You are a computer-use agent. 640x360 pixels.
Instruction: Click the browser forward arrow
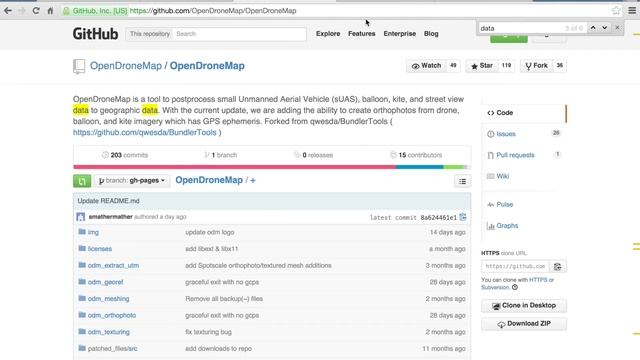coord(22,11)
